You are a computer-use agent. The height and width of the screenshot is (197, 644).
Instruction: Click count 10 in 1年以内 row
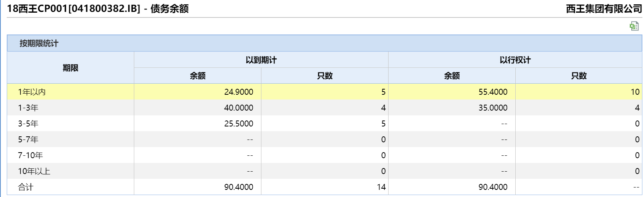click(x=635, y=92)
